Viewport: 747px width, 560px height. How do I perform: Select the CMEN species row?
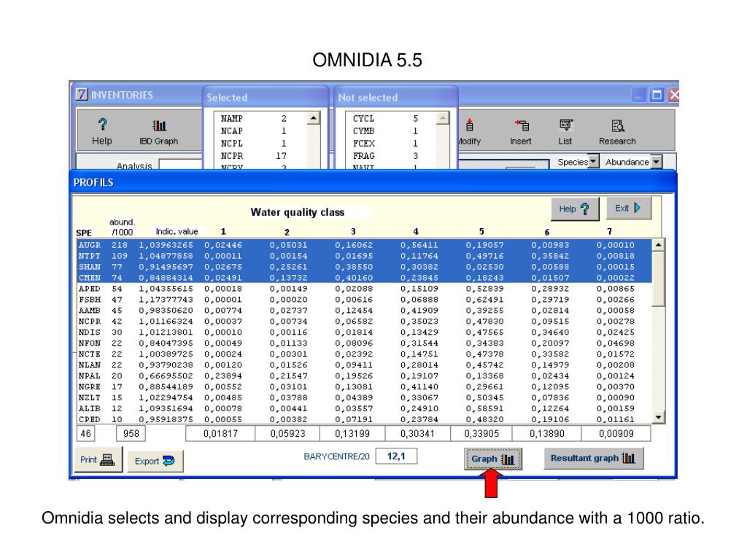click(365, 278)
